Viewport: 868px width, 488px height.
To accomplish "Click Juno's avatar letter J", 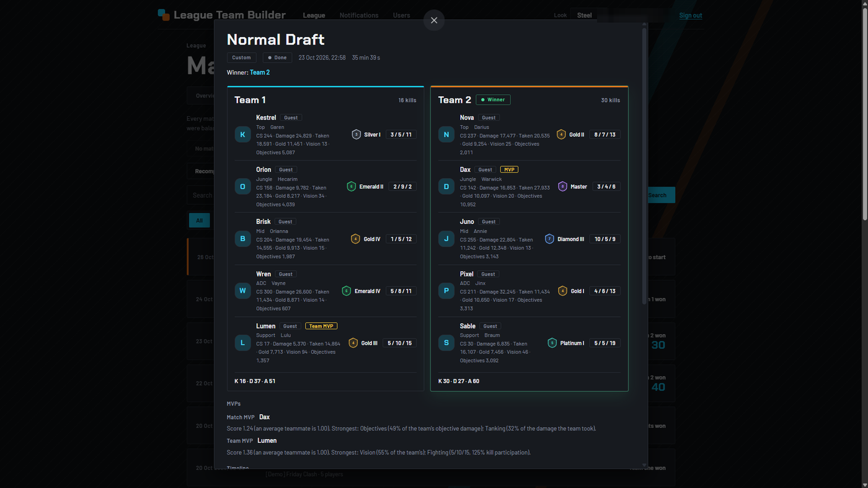I will point(446,239).
